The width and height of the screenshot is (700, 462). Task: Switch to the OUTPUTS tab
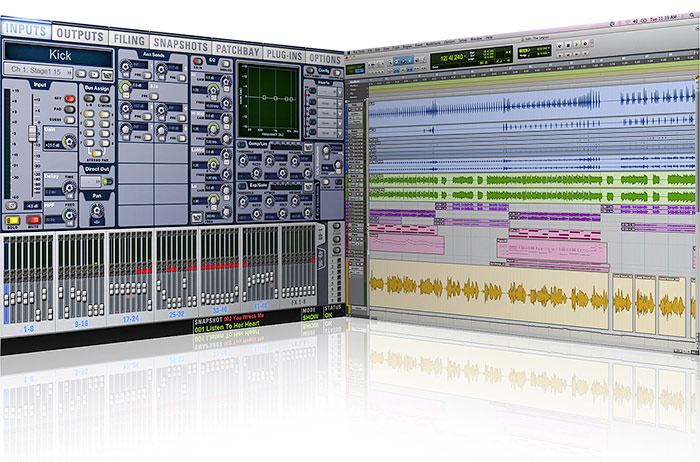point(80,34)
